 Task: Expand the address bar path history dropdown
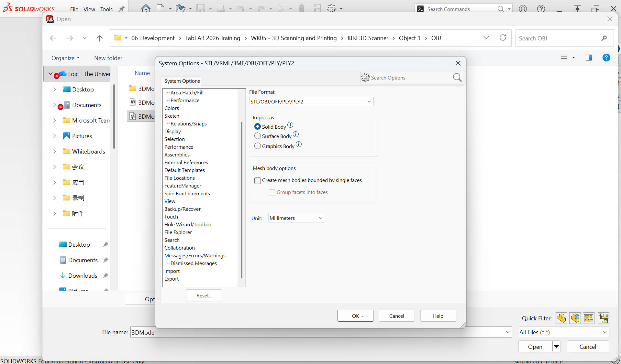[x=486, y=38]
